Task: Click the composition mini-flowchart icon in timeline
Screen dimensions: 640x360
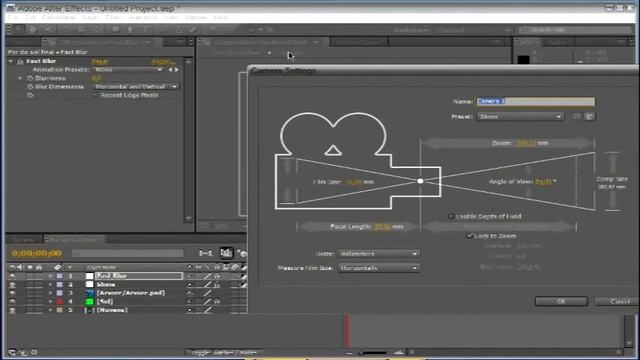Action: click(x=205, y=253)
